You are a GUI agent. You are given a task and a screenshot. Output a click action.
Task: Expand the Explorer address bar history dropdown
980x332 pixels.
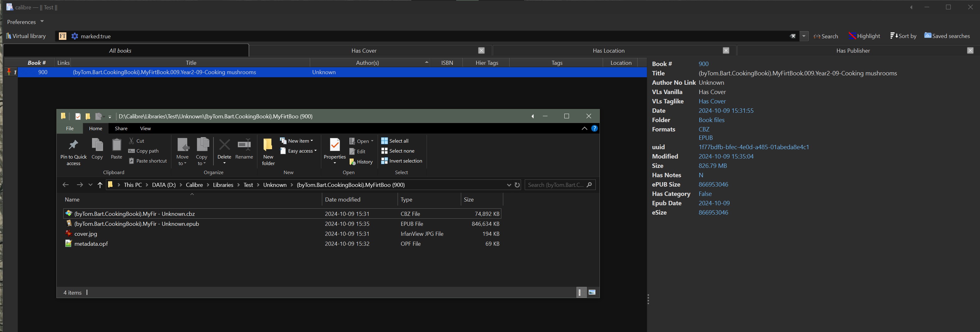point(509,185)
